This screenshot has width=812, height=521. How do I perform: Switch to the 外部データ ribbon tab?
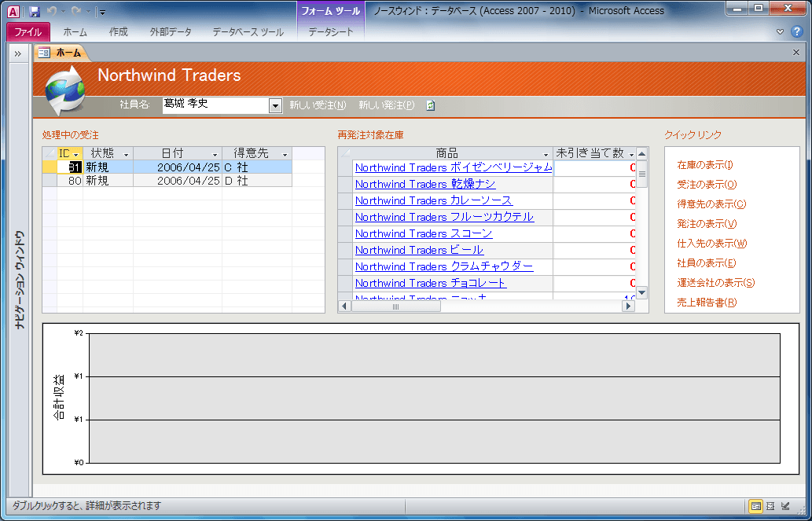(171, 32)
